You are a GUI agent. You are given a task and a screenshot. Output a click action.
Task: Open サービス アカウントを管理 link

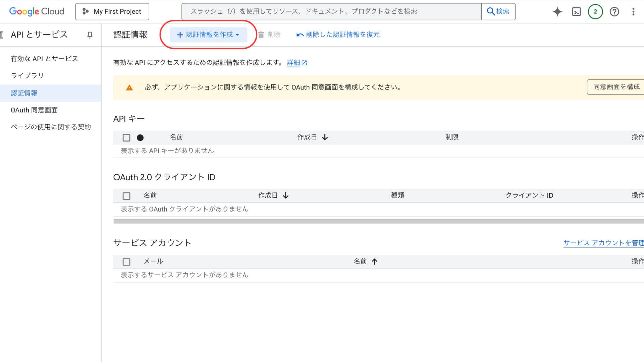[x=604, y=243]
